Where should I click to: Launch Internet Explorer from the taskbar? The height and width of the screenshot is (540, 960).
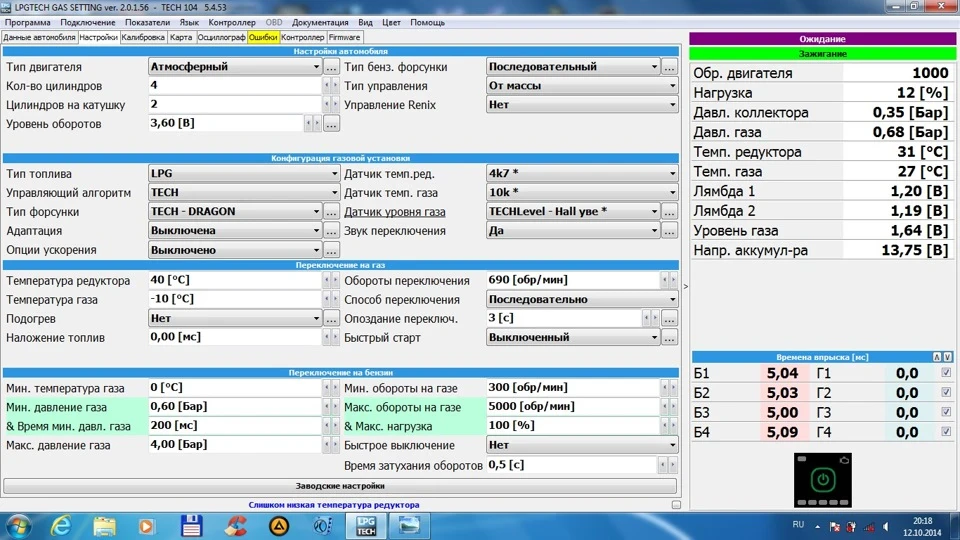(61, 526)
